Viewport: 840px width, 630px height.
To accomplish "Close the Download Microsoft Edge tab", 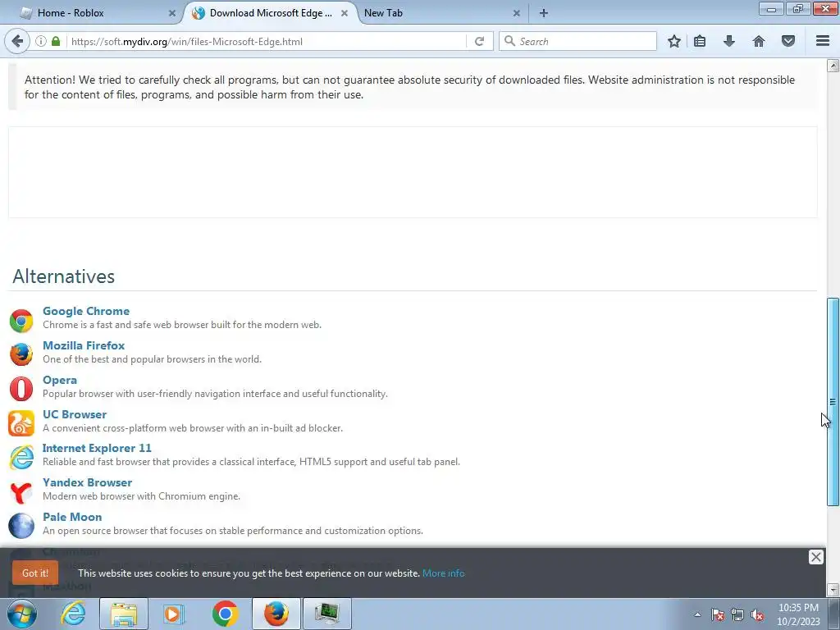I will 345,13.
